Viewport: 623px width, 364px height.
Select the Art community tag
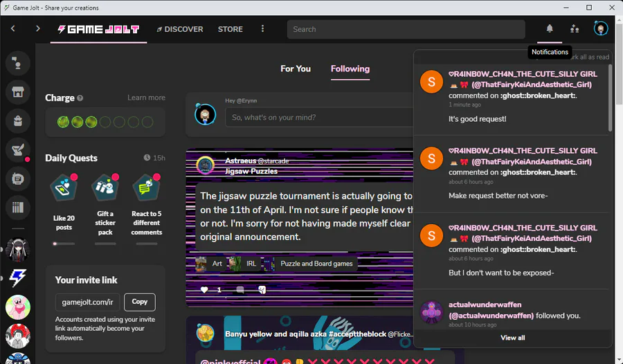[209, 264]
